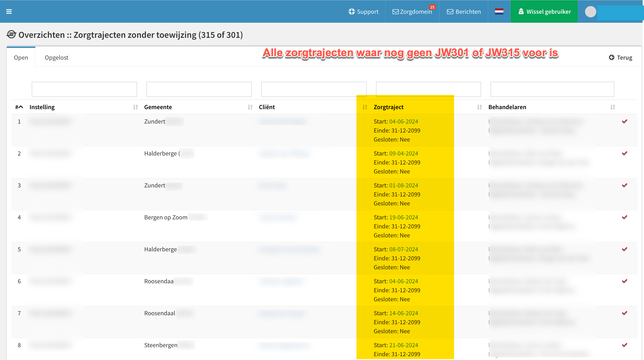Focus the Instelling filter field
Image resolution: width=644 pixels, height=360 pixels.
pyautogui.click(x=84, y=89)
